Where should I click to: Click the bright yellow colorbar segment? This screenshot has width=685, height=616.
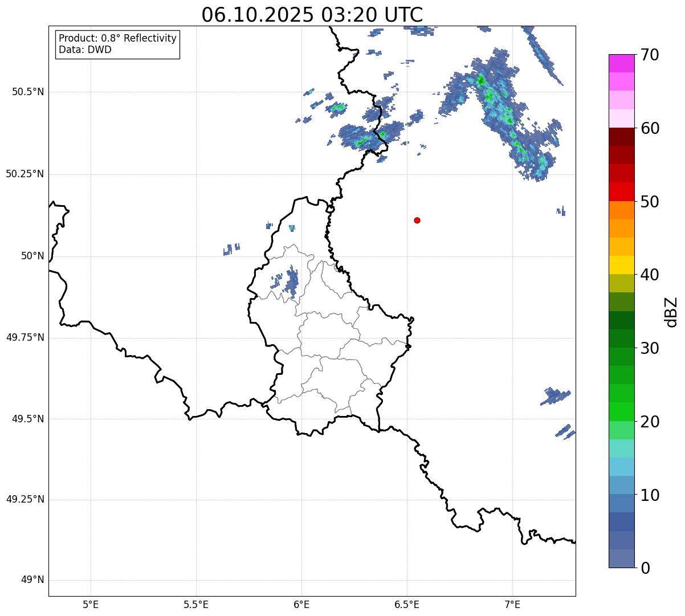(x=621, y=265)
